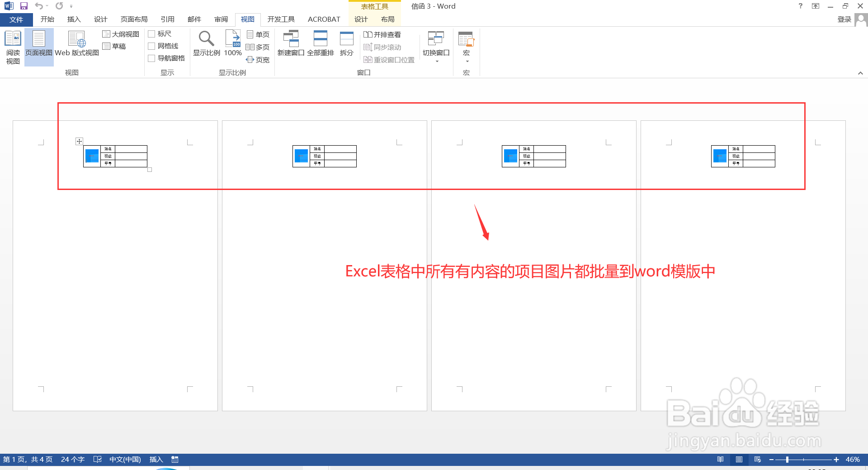868x470 pixels.
Task: Click 新建窗口 to open new window
Action: point(291,43)
